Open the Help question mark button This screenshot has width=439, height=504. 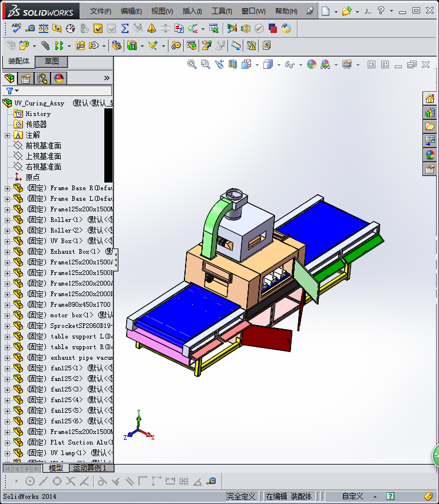(381, 11)
